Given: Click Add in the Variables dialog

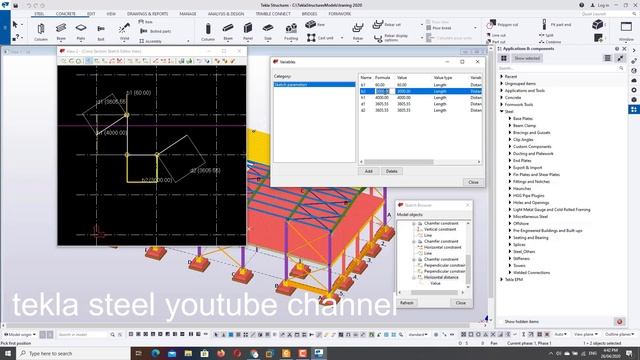Looking at the screenshot, I should [369, 171].
